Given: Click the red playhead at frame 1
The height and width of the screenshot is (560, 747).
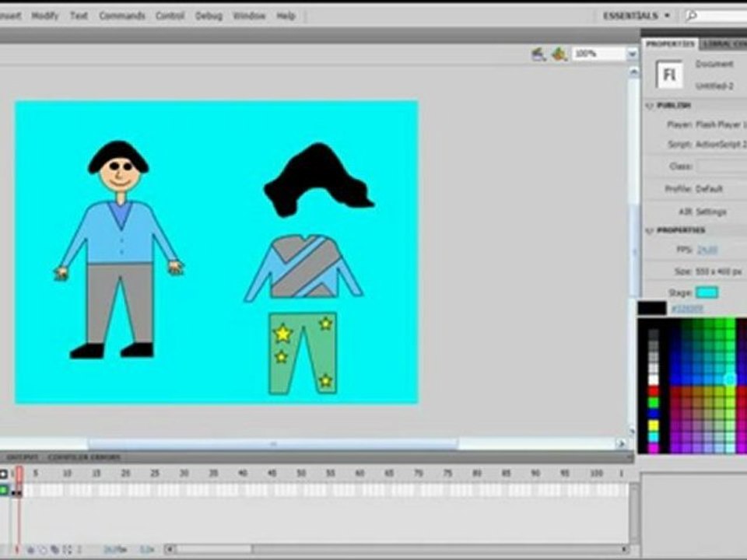Looking at the screenshot, I should pos(19,474).
